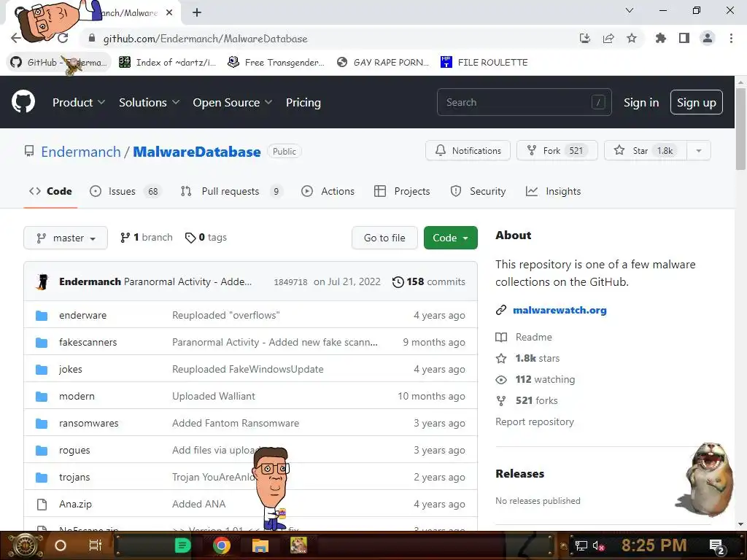This screenshot has width=747, height=560.
Task: Click the Report repository link
Action: [535, 421]
